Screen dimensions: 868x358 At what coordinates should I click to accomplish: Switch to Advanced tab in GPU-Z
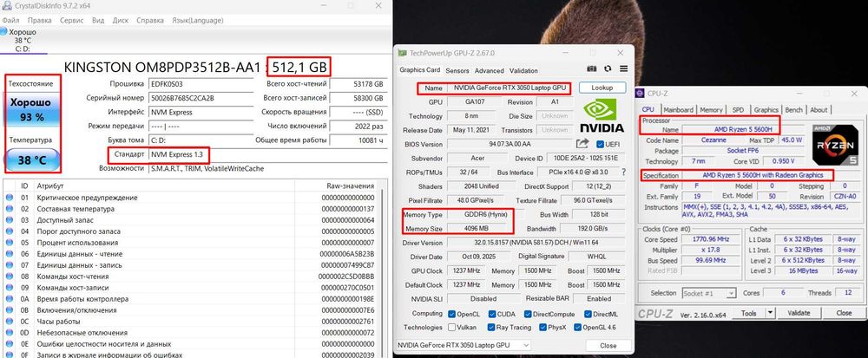pyautogui.click(x=490, y=71)
